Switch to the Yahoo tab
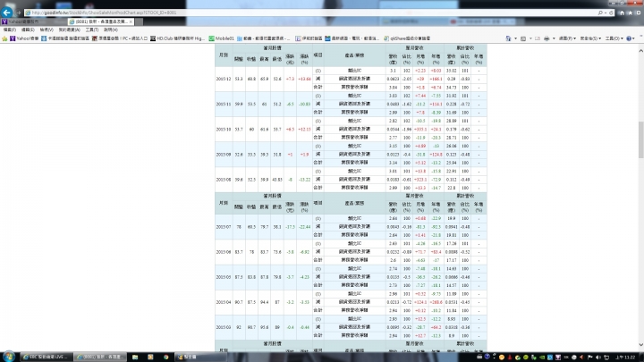The width and height of the screenshot is (644, 362). [34, 21]
